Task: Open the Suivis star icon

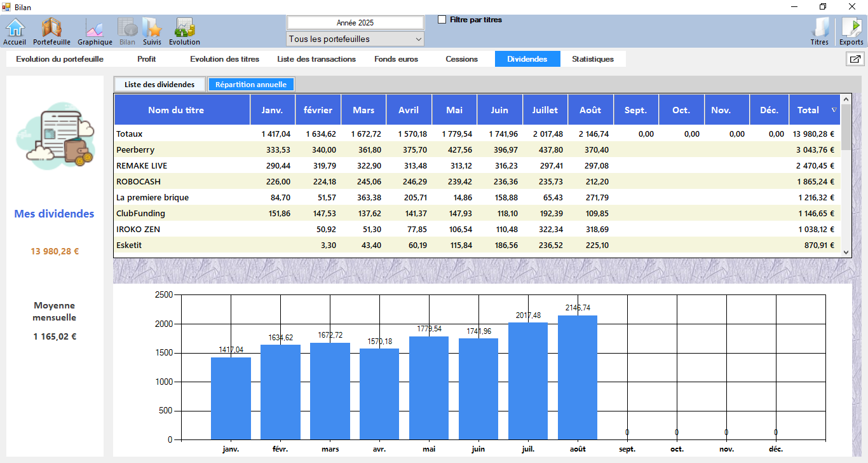Action: (x=152, y=31)
